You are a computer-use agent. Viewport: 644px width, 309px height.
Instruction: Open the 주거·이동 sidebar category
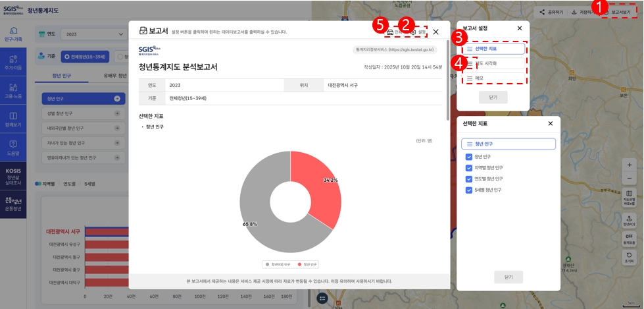click(x=13, y=61)
